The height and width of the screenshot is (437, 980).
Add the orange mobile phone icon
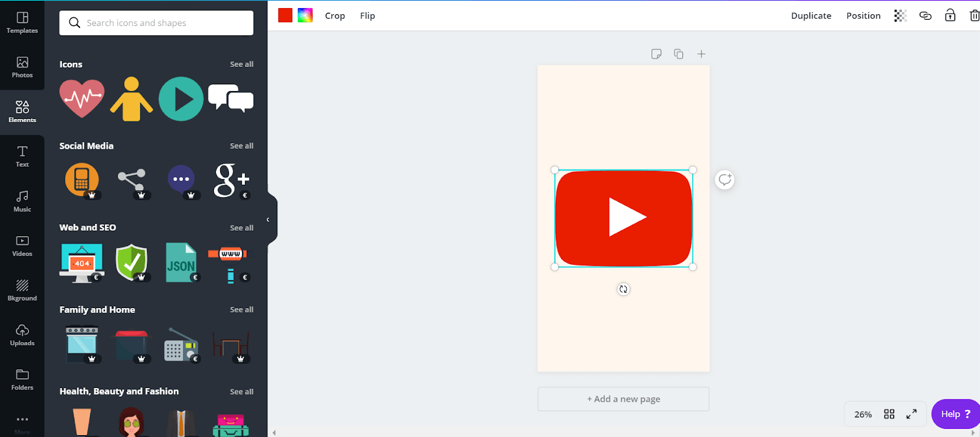[x=82, y=180]
